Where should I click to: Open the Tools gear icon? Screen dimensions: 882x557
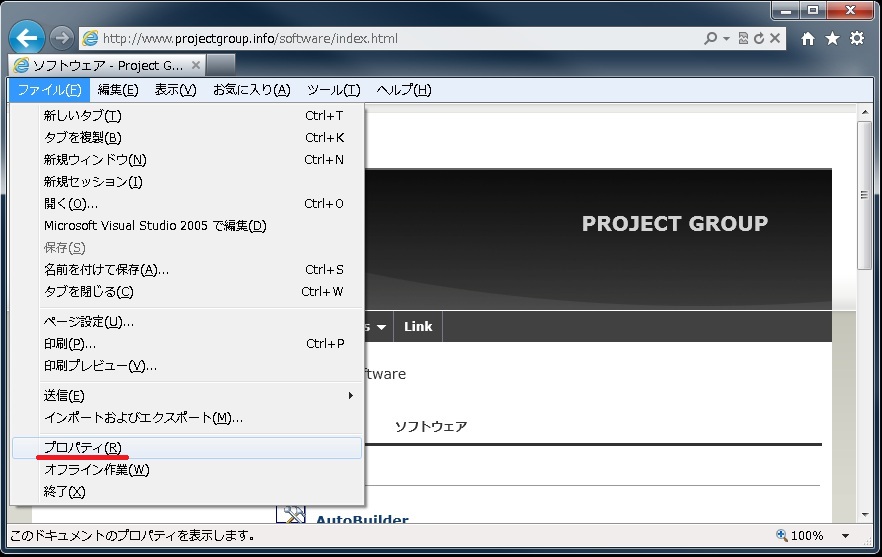(x=857, y=39)
